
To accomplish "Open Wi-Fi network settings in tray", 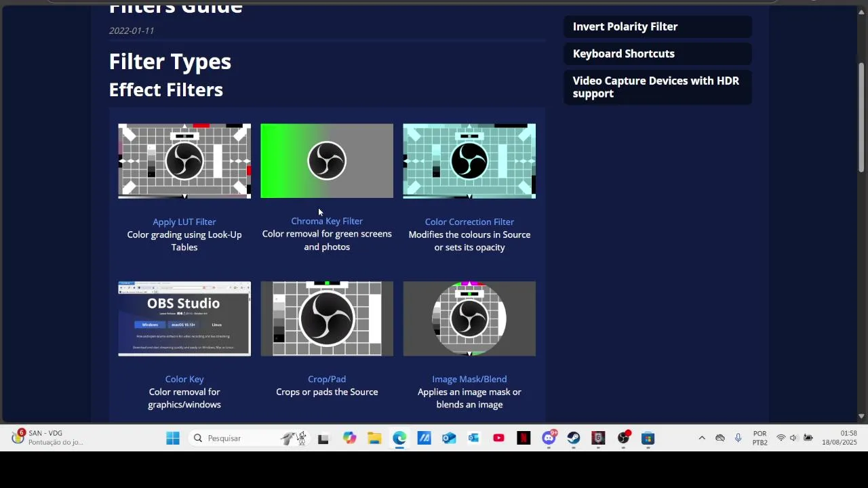I will [781, 439].
